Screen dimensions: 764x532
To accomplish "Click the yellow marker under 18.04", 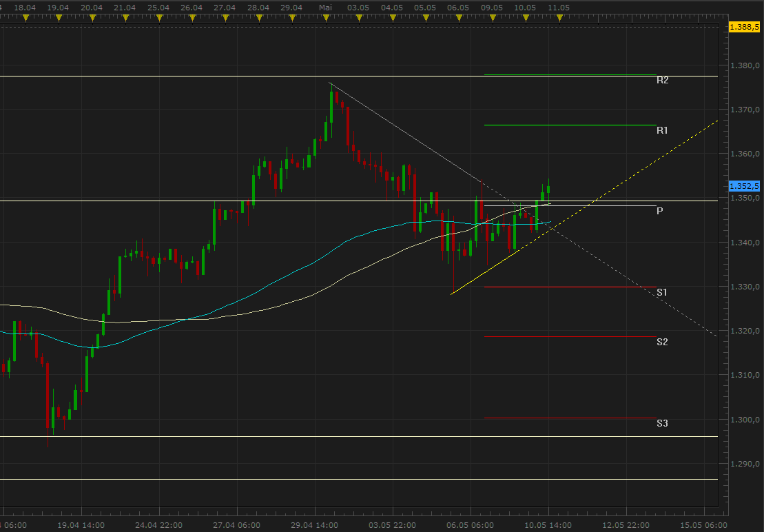I will pos(25,18).
